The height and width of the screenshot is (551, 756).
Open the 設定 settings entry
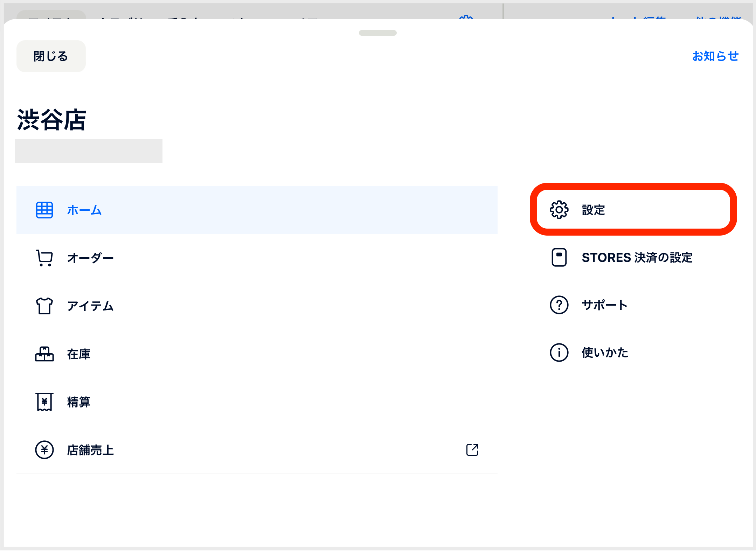(x=633, y=209)
